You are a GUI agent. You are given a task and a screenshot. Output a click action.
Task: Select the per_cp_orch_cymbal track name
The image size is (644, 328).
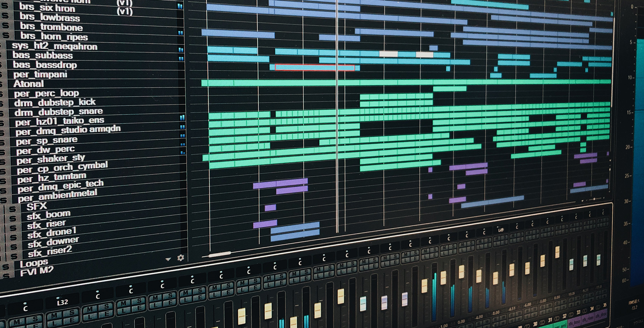coord(62,168)
